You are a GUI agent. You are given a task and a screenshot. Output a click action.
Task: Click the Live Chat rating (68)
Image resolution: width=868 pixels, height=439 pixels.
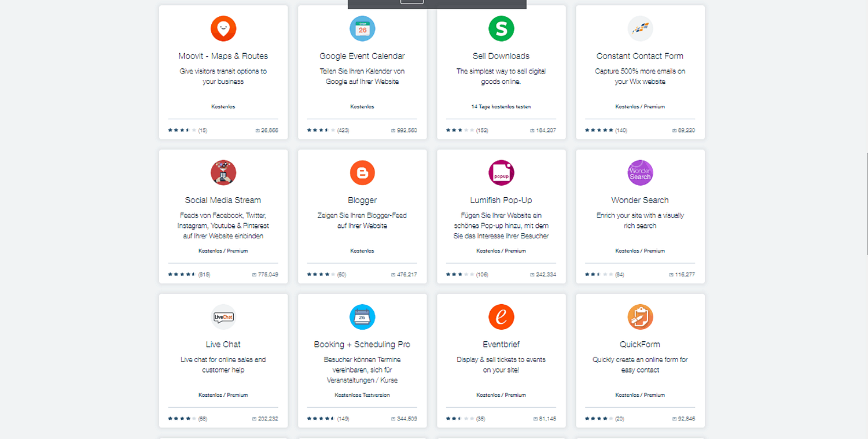click(x=187, y=419)
